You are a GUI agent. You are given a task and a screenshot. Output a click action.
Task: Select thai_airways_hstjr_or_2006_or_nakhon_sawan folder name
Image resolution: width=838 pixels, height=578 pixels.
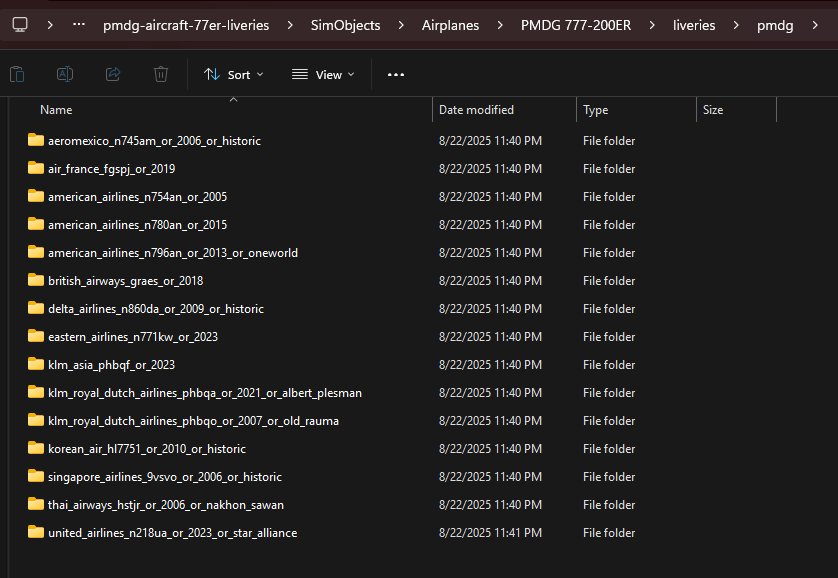coord(166,505)
